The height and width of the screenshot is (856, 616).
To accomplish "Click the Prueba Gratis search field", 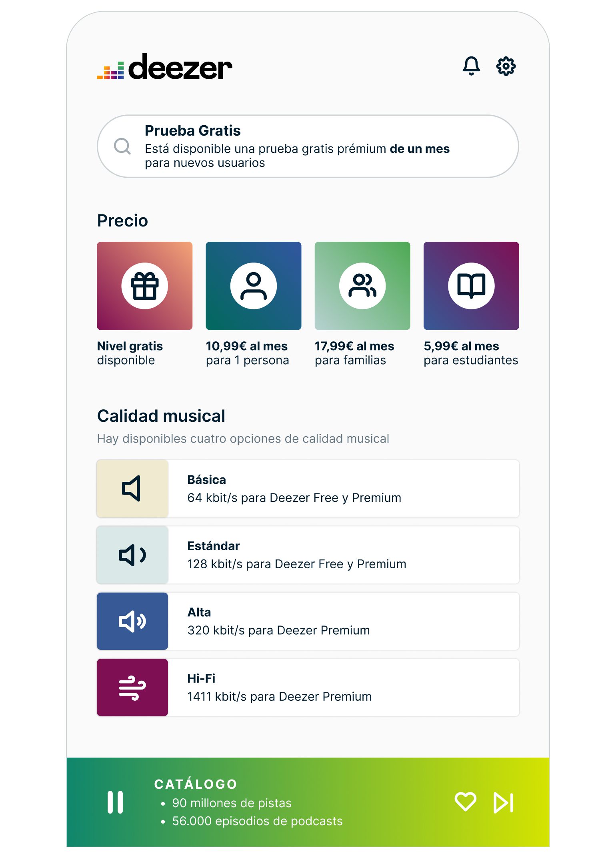I will 308,146.
